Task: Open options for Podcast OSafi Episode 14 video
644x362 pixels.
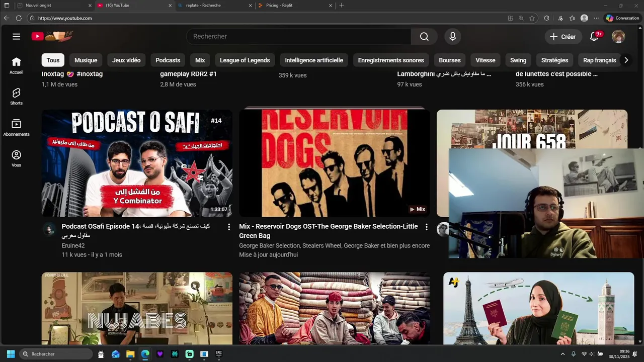Action: tap(229, 227)
